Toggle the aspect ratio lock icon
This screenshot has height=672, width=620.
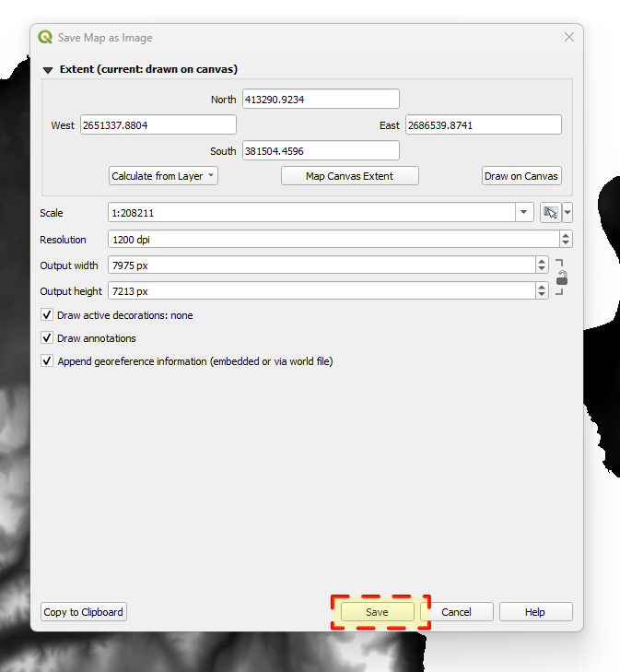[x=562, y=278]
